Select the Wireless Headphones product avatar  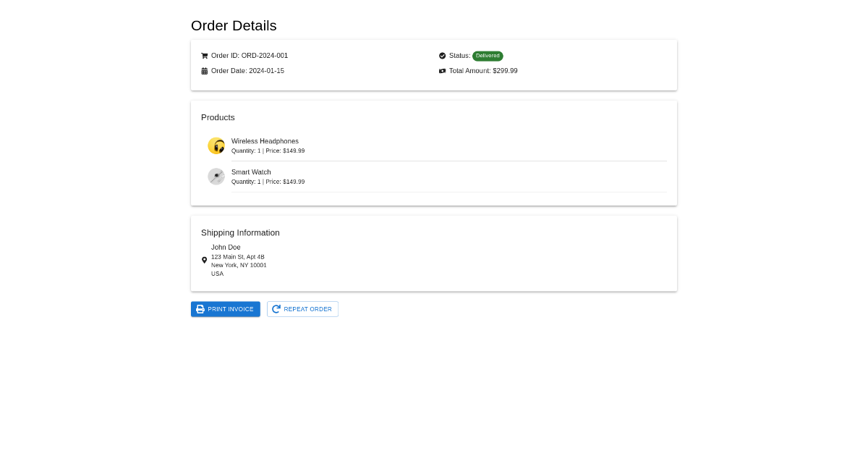(x=216, y=145)
